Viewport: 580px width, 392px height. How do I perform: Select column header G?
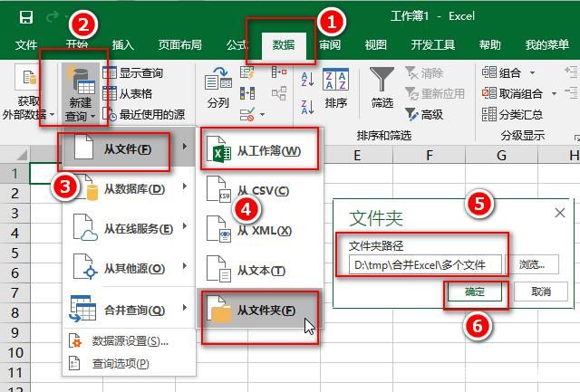click(501, 156)
